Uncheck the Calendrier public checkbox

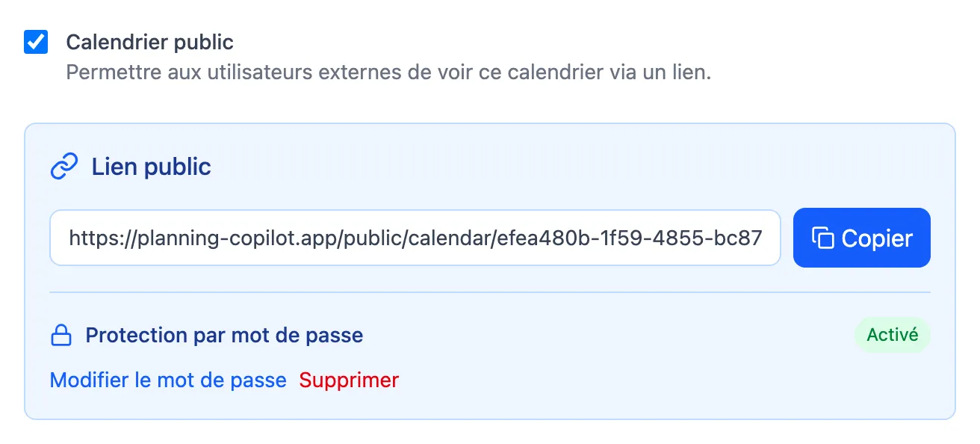tap(36, 42)
